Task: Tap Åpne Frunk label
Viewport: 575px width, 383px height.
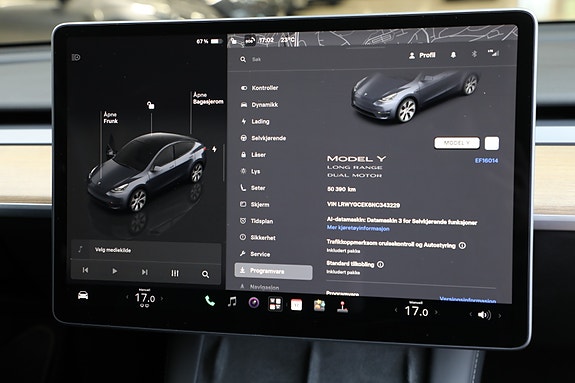Action: tap(110, 118)
